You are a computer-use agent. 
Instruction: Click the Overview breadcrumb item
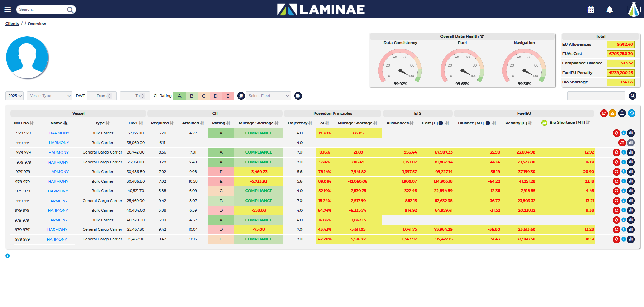click(37, 24)
